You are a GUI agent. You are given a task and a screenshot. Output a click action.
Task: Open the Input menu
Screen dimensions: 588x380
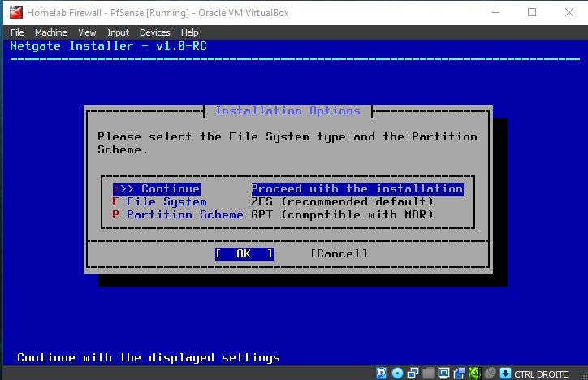pyautogui.click(x=118, y=32)
